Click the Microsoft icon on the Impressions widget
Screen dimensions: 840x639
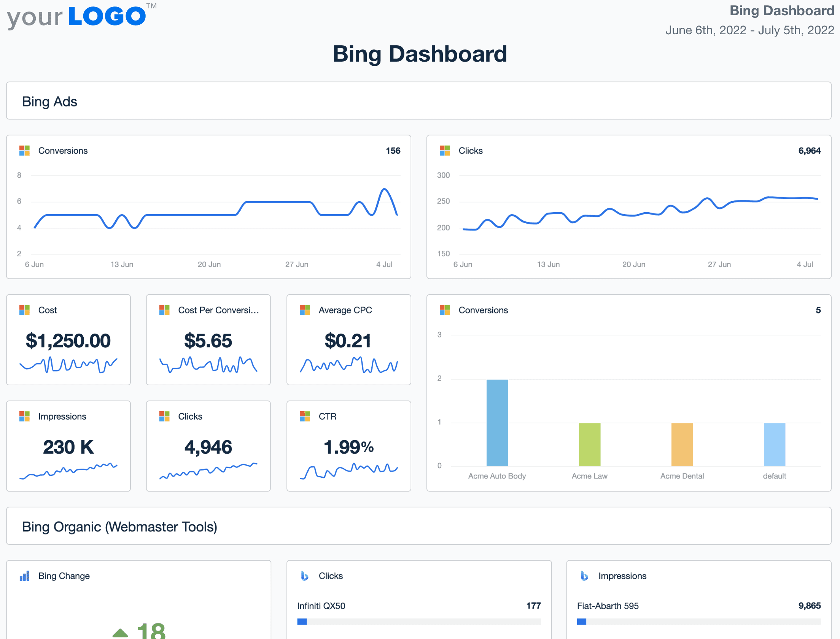click(x=24, y=416)
